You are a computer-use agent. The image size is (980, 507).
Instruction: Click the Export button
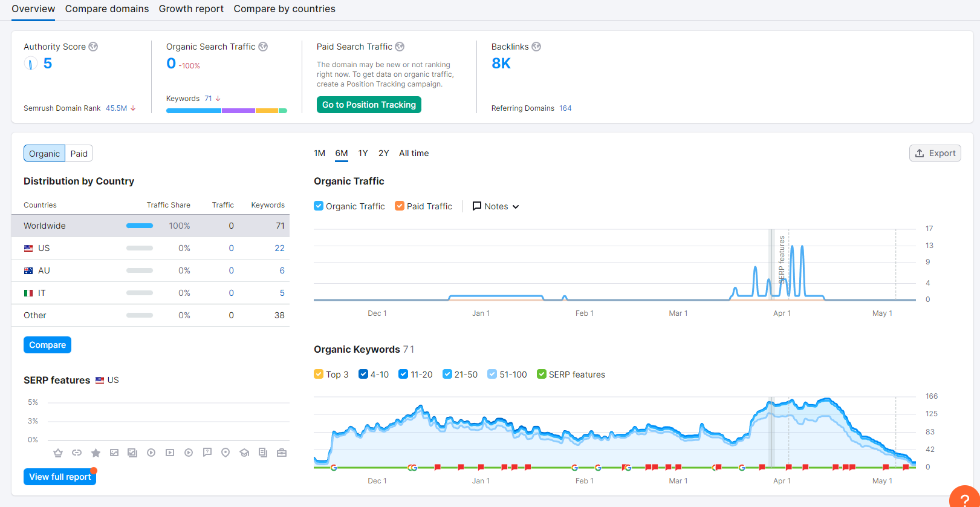click(935, 153)
